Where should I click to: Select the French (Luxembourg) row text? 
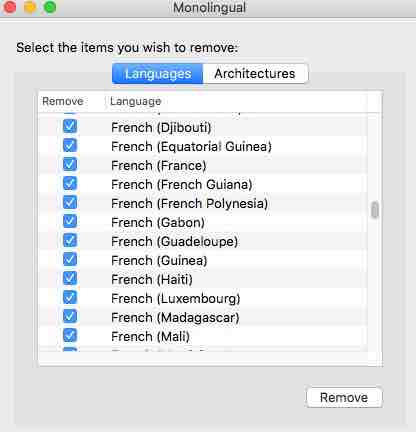pos(176,298)
